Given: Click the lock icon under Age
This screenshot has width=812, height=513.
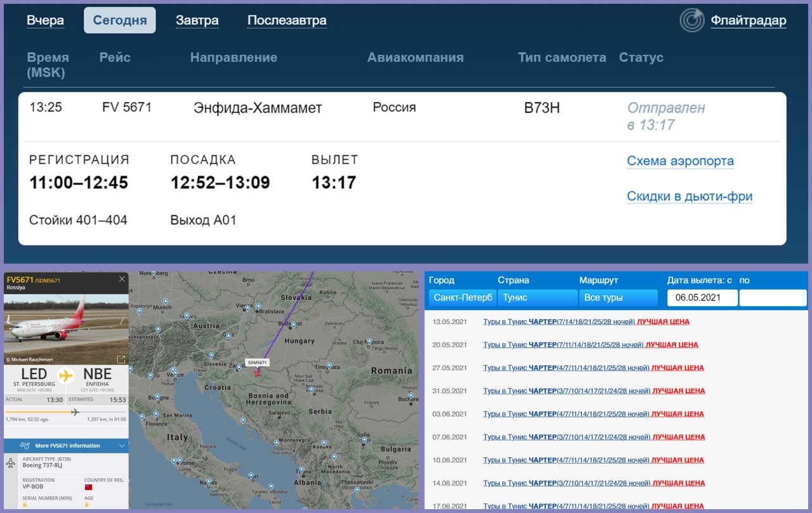Looking at the screenshot, I should tap(87, 505).
